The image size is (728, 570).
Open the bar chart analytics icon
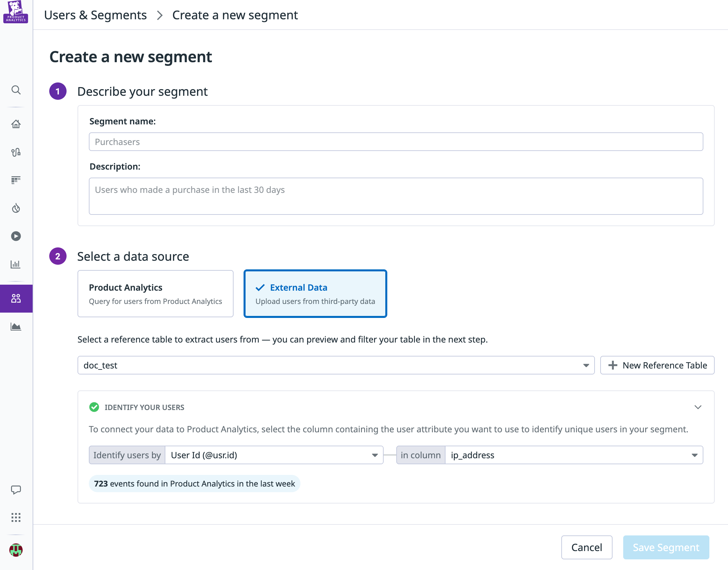pyautogui.click(x=16, y=264)
